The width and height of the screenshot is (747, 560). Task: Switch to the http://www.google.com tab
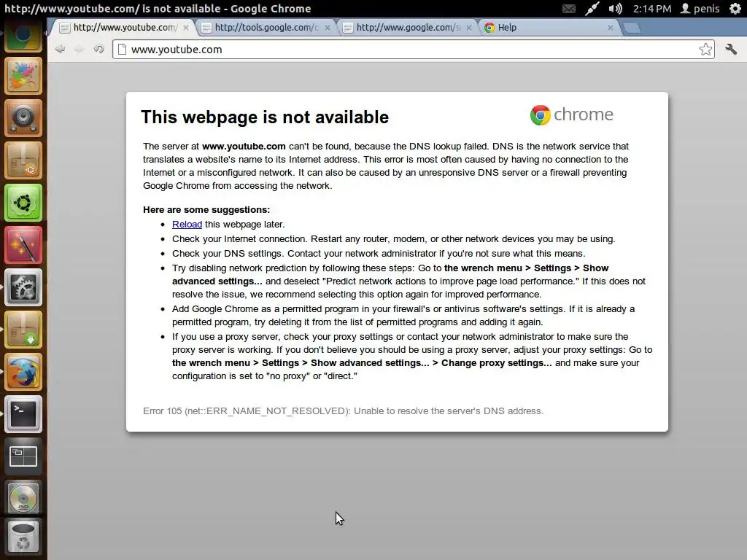point(407,28)
